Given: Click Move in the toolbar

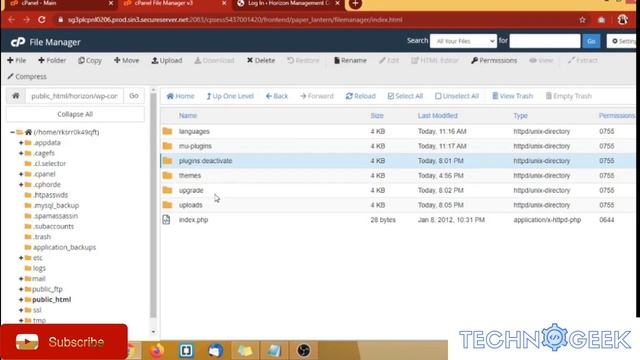Looking at the screenshot, I should click(x=127, y=60).
